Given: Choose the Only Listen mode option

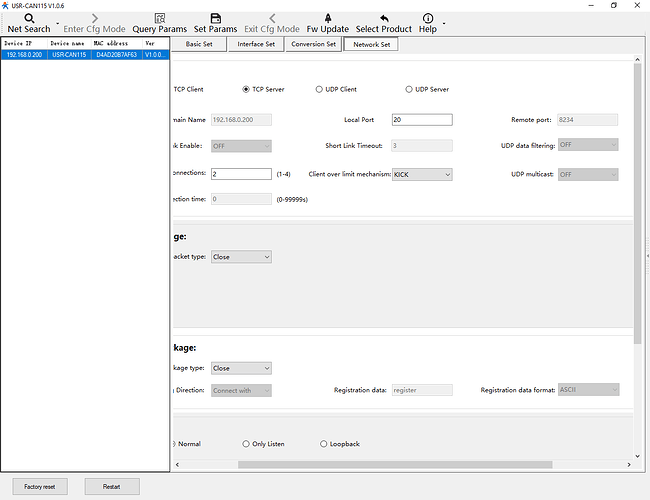Looking at the screenshot, I should (x=246, y=444).
